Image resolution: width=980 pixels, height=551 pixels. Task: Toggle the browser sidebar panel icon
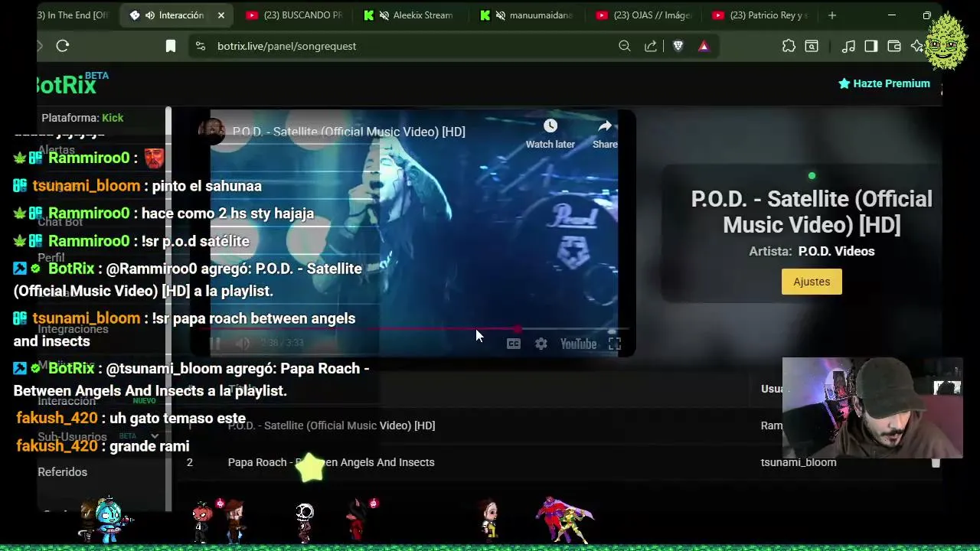(871, 46)
